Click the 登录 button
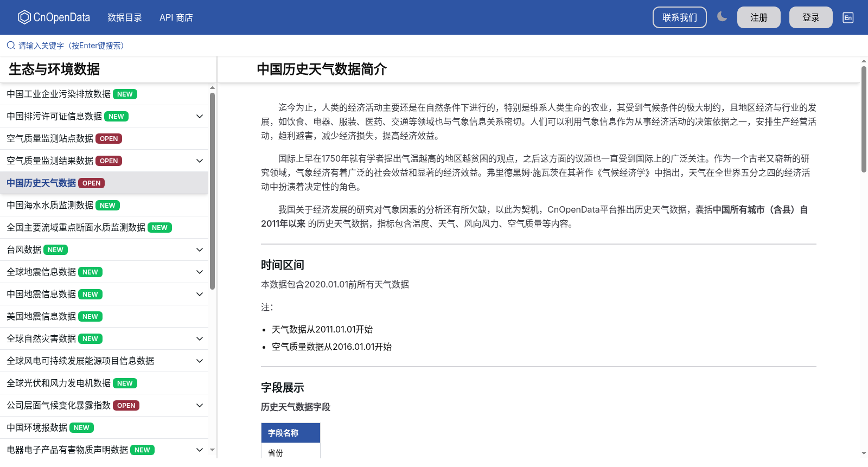868x467 pixels. point(811,17)
